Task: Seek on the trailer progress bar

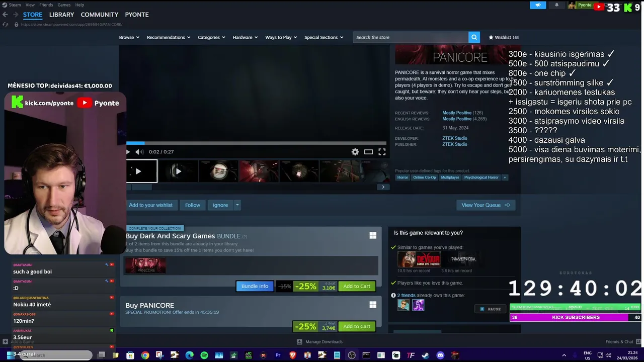Action: (x=256, y=143)
